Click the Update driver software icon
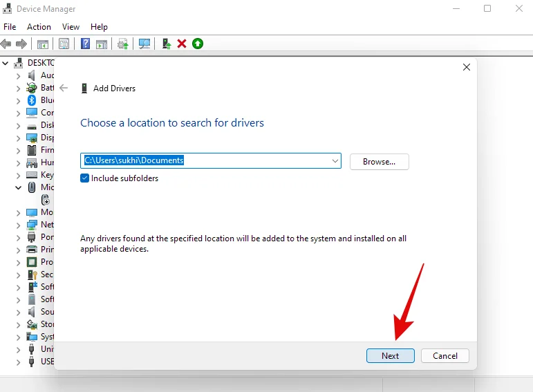 (123, 44)
